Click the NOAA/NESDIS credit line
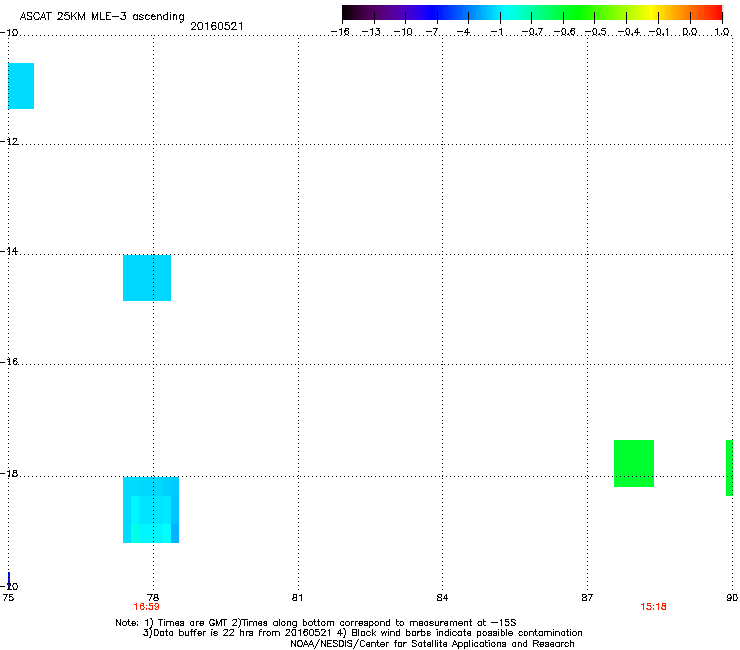This screenshot has width=740, height=650. [432, 644]
